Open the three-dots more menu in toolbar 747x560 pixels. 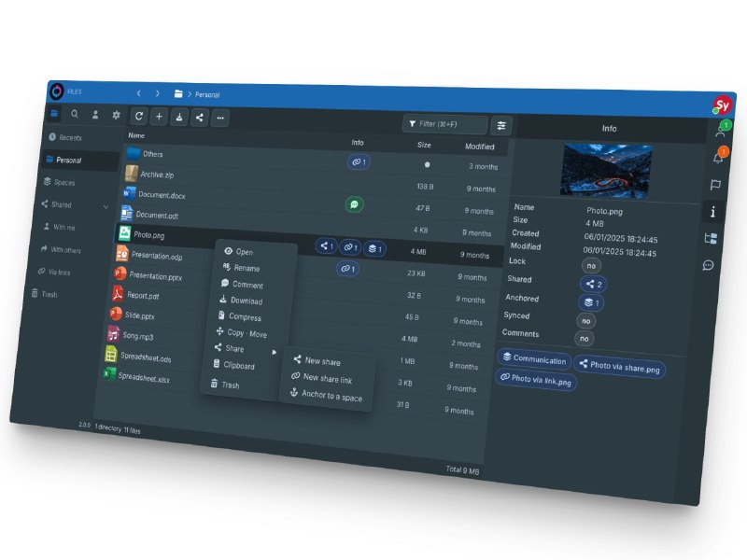220,119
